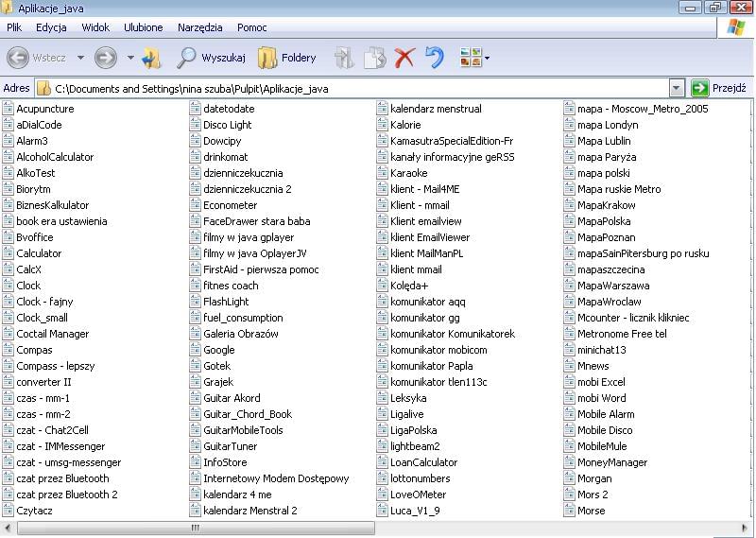Screen dimensions: 756x538
Task: Open the Narzędzia menu
Action: [x=200, y=27]
